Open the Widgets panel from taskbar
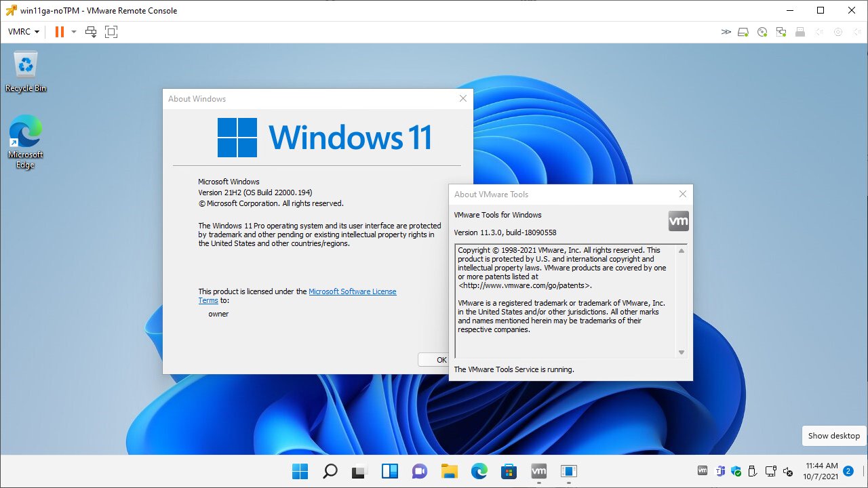The height and width of the screenshot is (488, 868). pos(389,471)
